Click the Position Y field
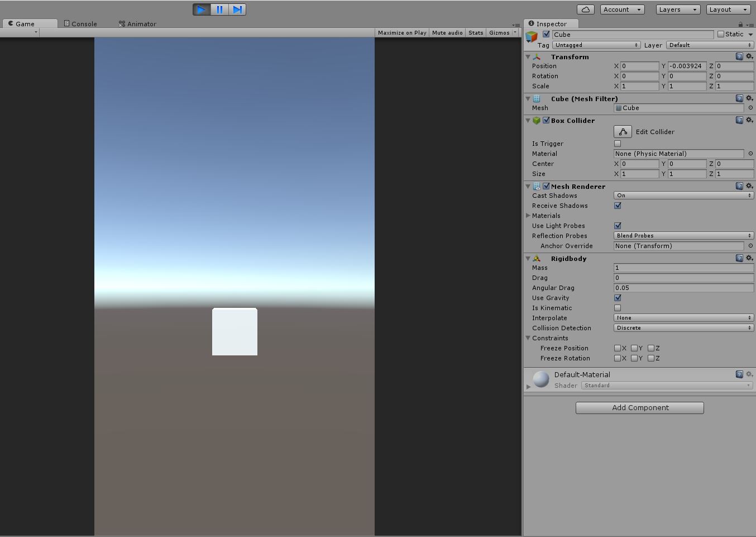 tap(687, 66)
